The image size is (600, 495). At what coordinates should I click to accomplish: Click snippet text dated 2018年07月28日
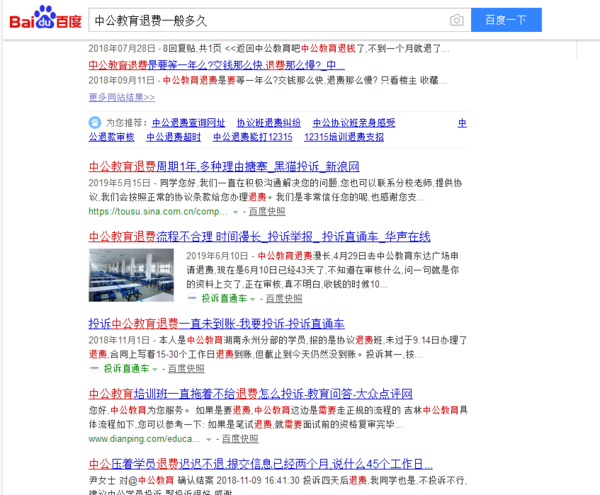(x=269, y=49)
